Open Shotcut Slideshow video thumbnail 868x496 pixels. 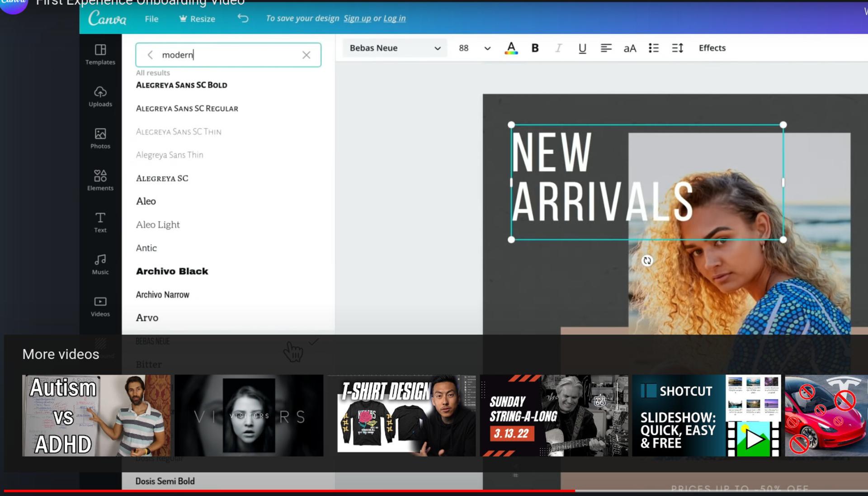point(706,416)
